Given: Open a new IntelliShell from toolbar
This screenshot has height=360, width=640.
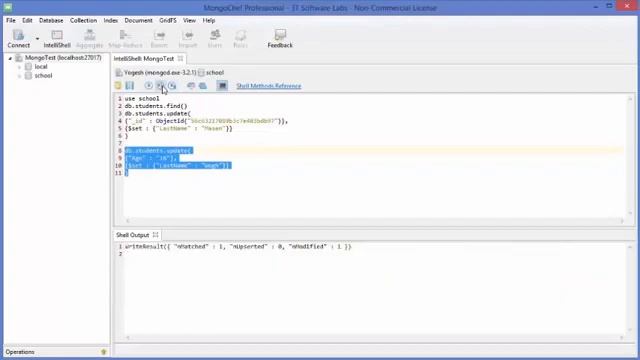Looking at the screenshot, I should (57, 39).
